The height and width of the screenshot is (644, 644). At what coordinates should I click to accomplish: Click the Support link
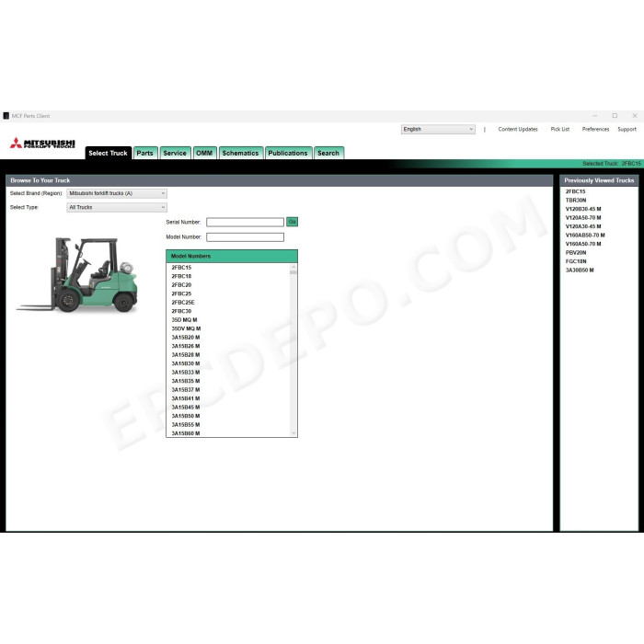627,129
